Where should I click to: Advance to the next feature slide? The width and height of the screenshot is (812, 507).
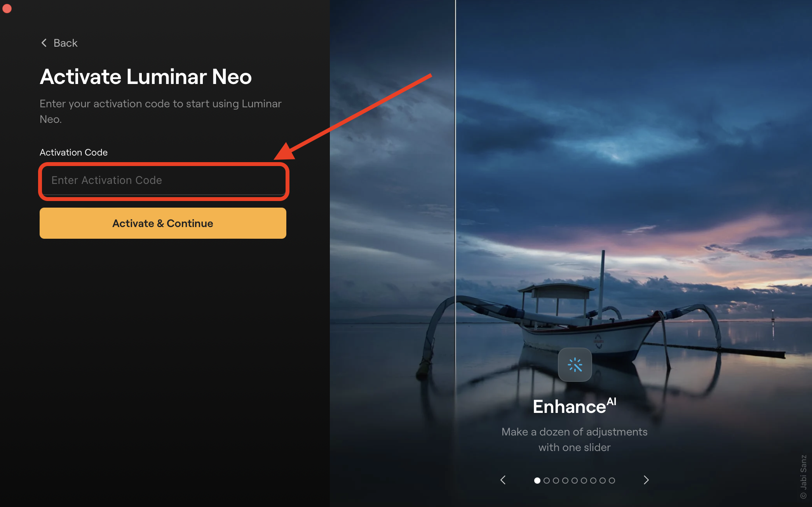(x=646, y=480)
